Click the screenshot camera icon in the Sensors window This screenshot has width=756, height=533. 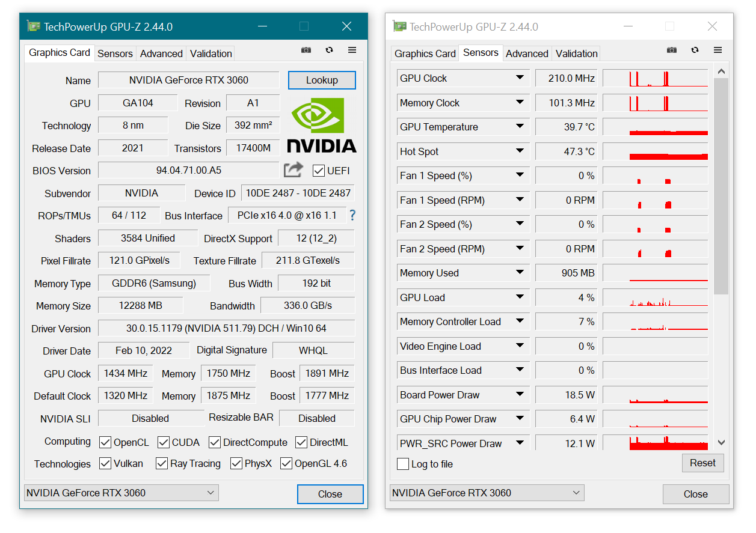click(x=672, y=50)
